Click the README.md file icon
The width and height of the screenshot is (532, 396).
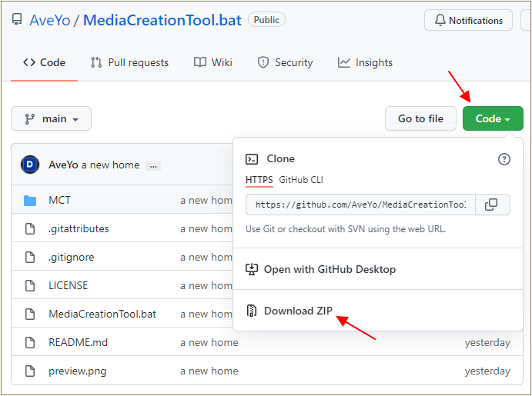pos(30,343)
